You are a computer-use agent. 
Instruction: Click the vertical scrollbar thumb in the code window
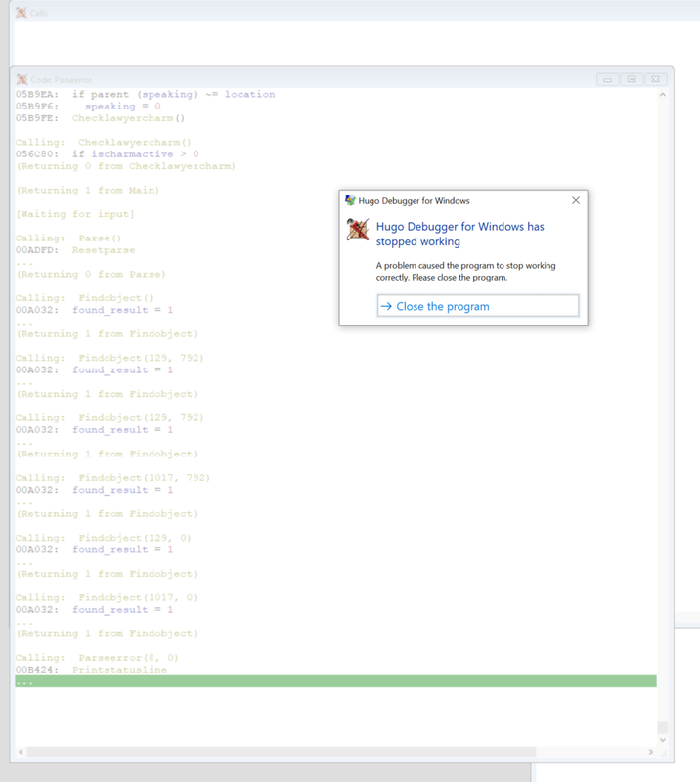pyautogui.click(x=663, y=727)
